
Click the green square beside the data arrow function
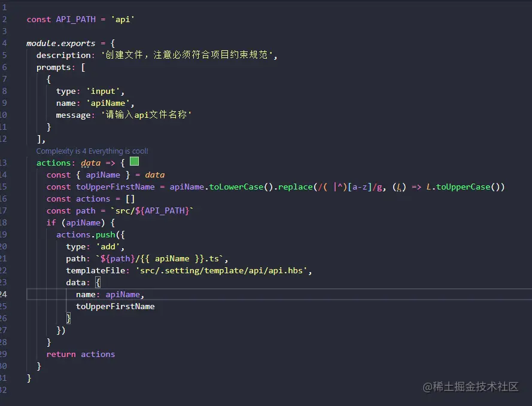coord(135,161)
